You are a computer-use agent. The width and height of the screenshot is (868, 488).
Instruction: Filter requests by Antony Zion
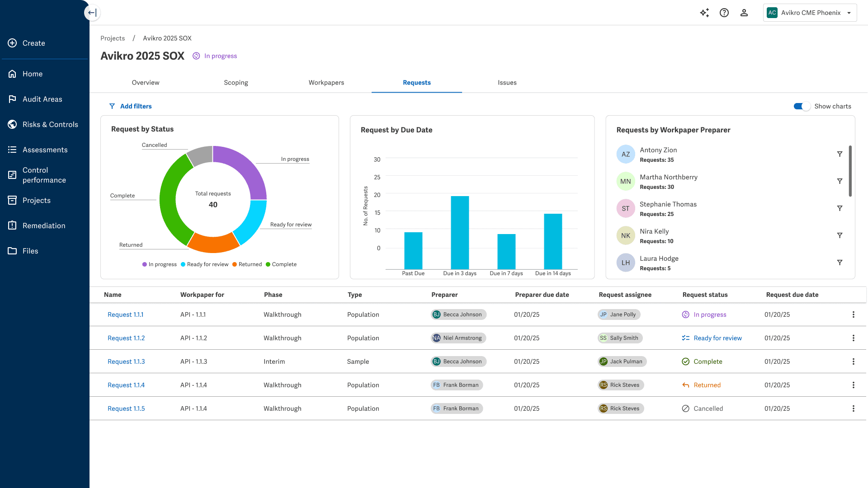840,154
